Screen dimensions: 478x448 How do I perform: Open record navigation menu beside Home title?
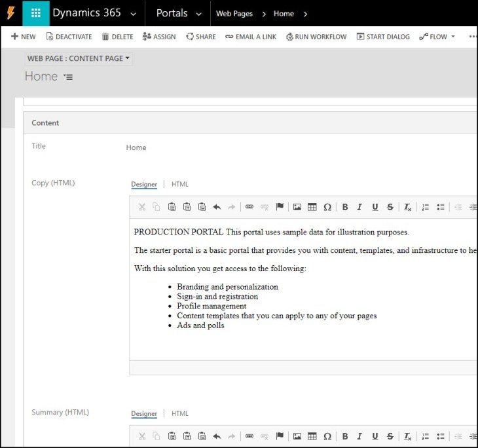pyautogui.click(x=68, y=77)
